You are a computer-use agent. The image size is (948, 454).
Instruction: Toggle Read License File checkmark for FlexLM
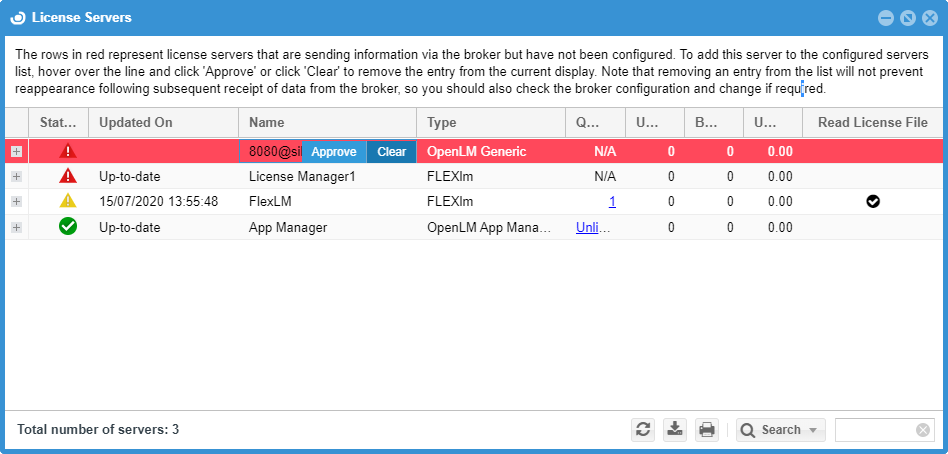(x=873, y=201)
